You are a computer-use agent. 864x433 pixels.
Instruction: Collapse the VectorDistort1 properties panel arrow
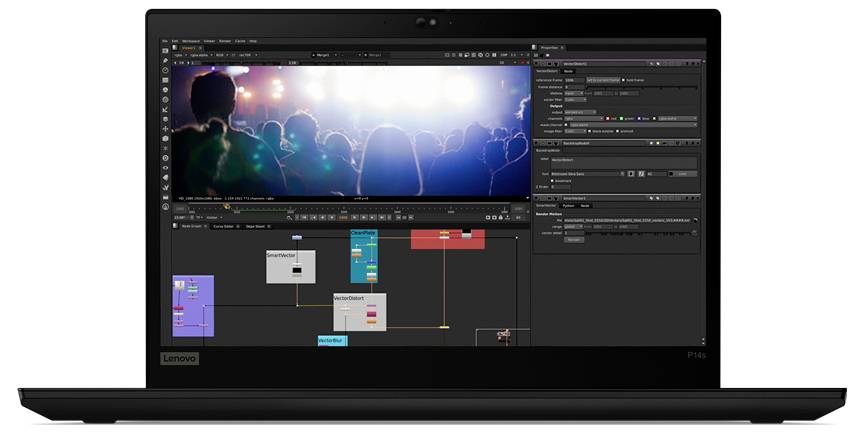[x=536, y=64]
